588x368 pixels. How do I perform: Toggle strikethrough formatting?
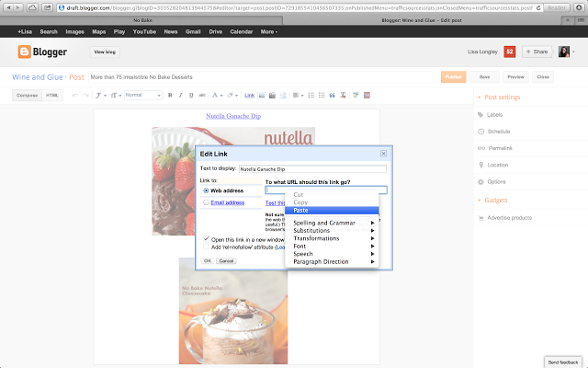202,96
